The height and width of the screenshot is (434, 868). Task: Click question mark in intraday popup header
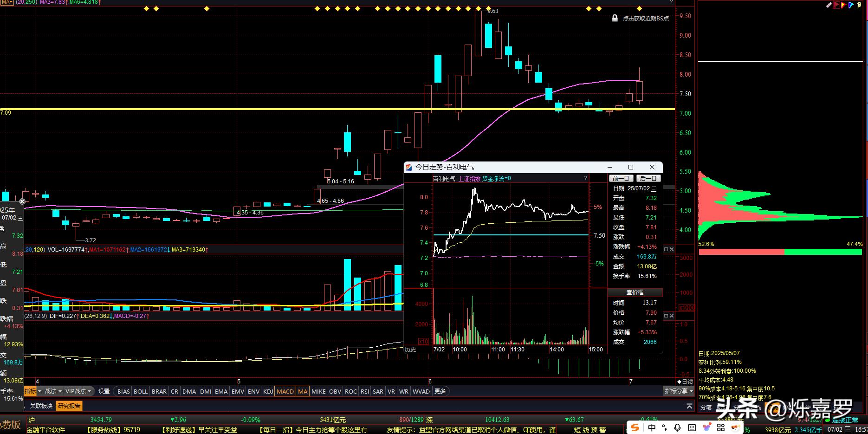point(585,178)
